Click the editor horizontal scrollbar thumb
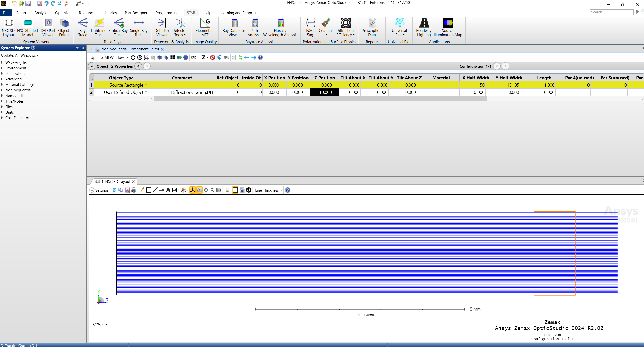This screenshot has height=347, width=644. coord(320,99)
